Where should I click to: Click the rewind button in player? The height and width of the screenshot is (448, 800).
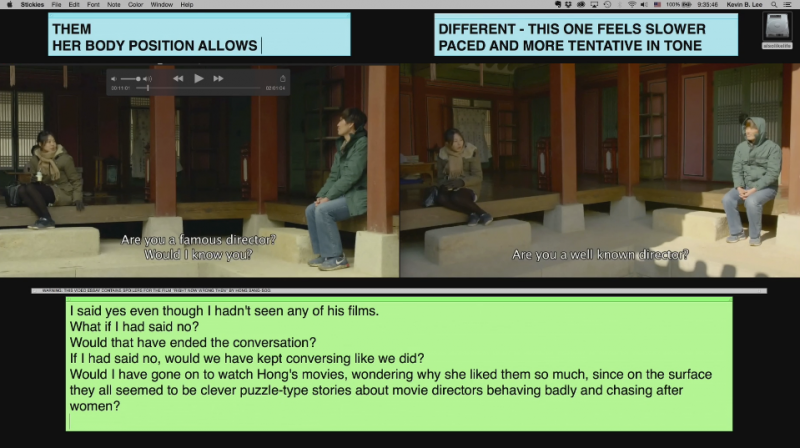point(178,78)
